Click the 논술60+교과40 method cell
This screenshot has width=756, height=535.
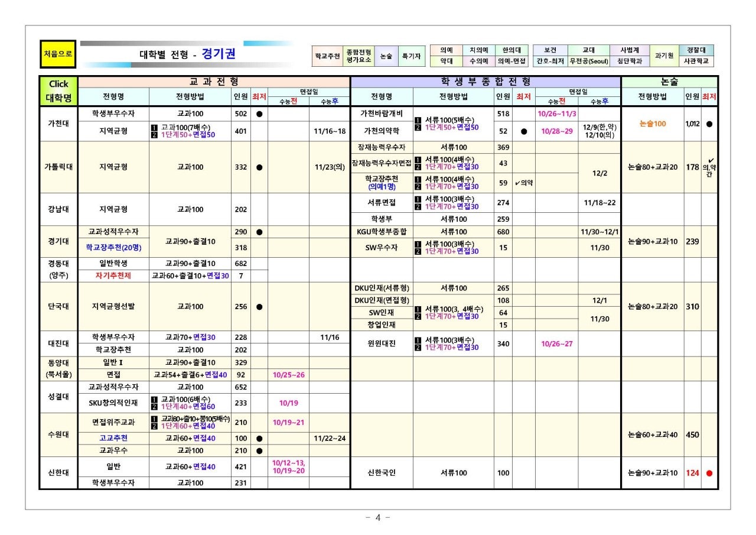click(653, 435)
